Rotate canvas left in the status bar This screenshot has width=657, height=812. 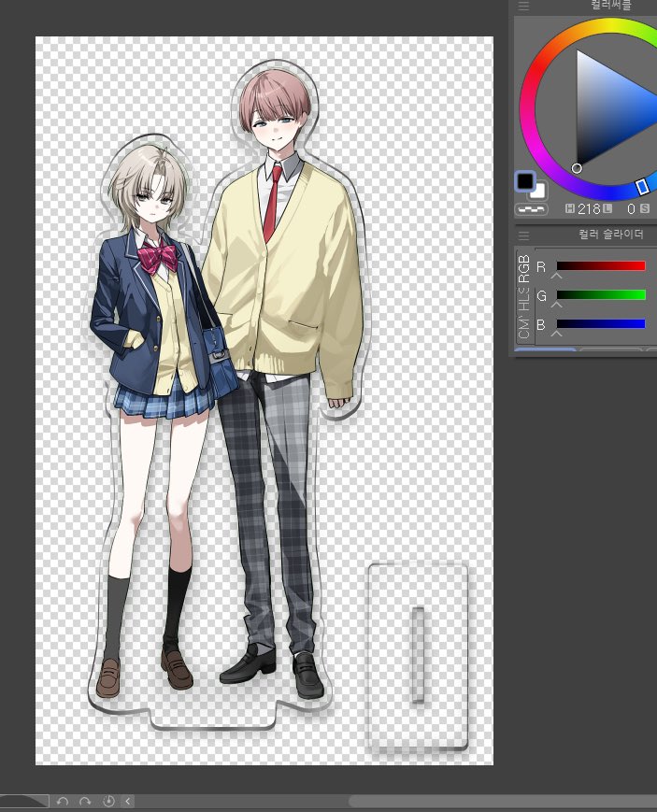coord(63,801)
